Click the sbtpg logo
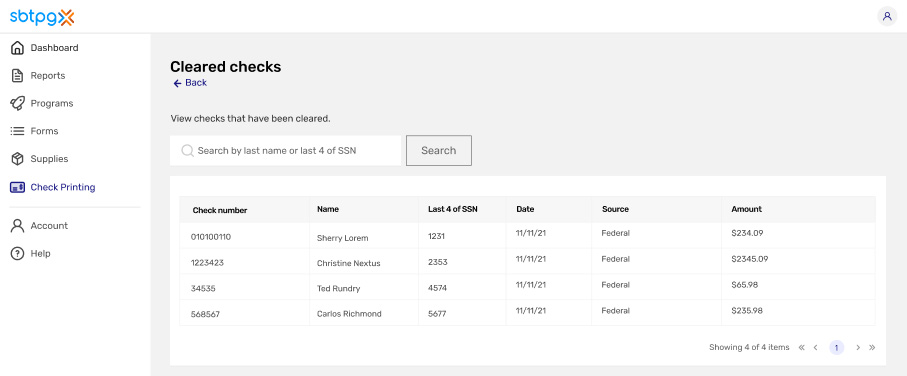 42,17
